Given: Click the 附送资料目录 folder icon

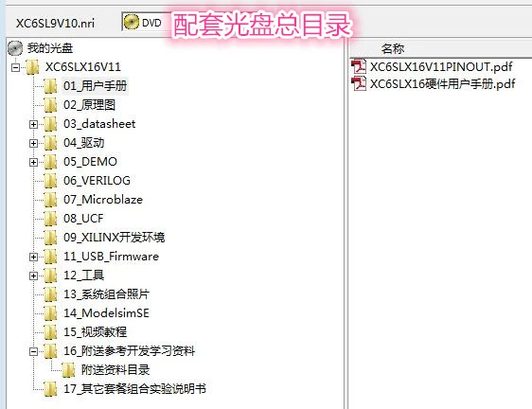Looking at the screenshot, I should pyautogui.click(x=68, y=370).
